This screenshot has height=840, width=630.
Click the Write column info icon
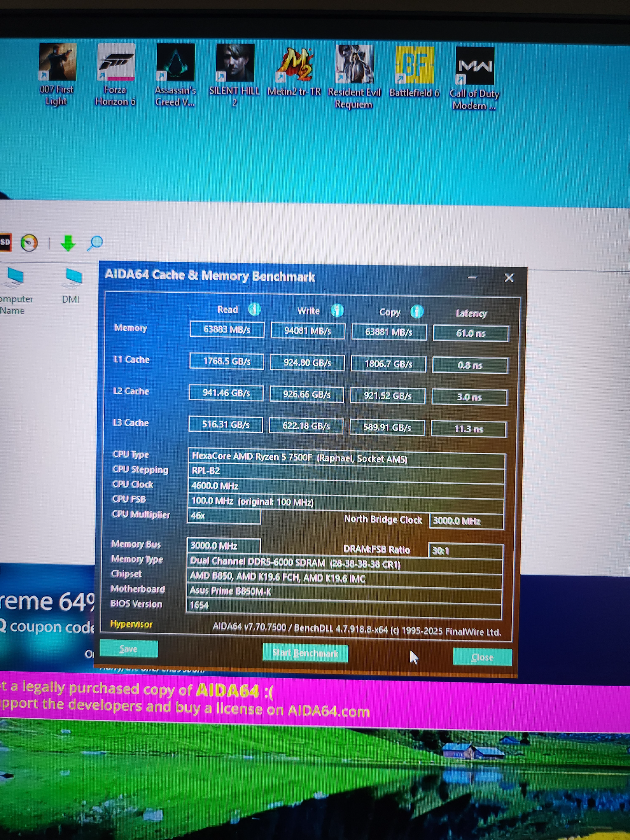pyautogui.click(x=337, y=310)
